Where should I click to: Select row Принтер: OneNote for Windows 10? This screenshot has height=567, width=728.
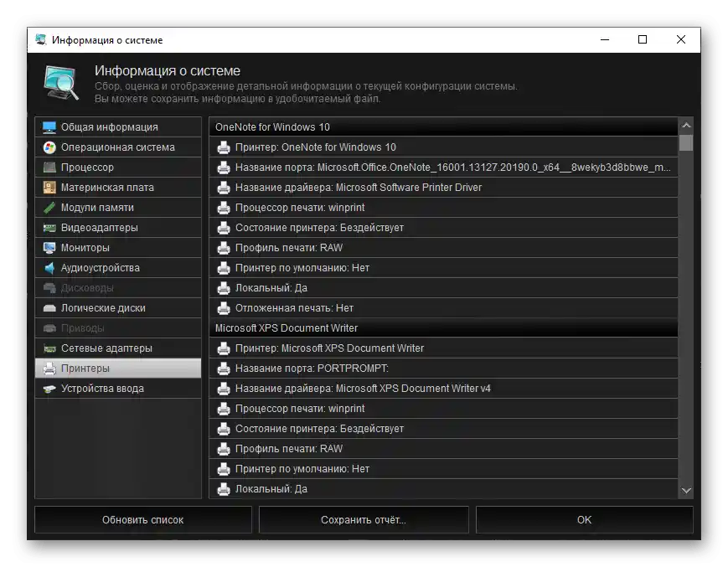click(x=443, y=147)
